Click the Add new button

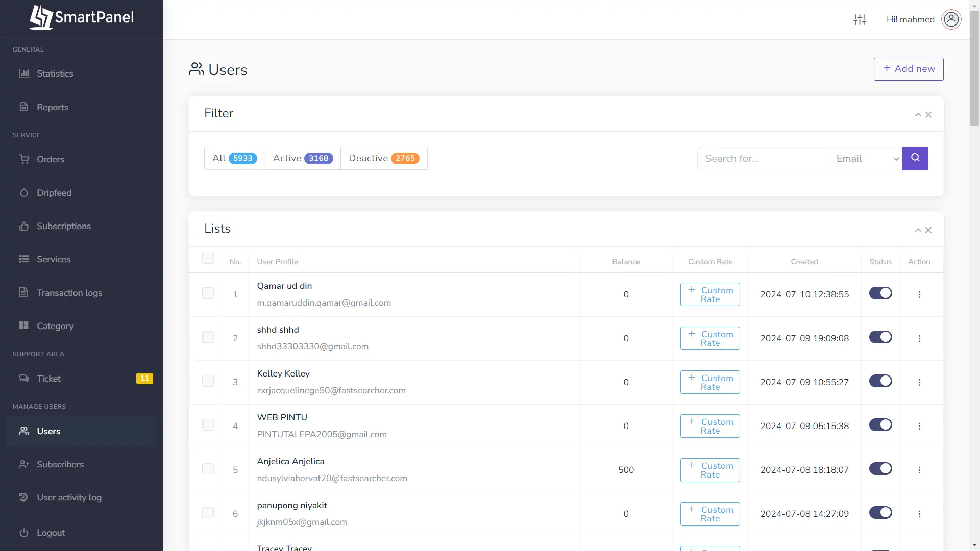point(909,69)
